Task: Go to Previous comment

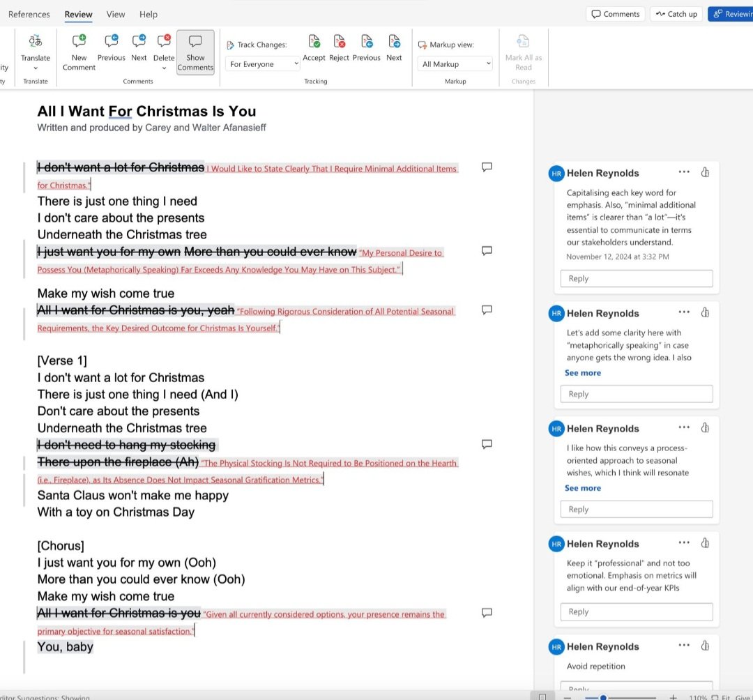Action: [111, 47]
